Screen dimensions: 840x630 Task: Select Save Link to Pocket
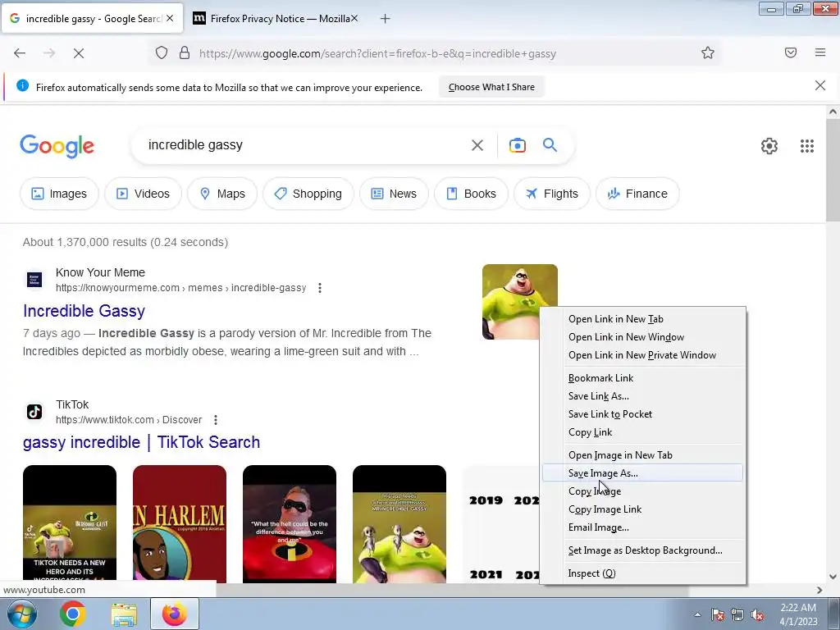642,414
